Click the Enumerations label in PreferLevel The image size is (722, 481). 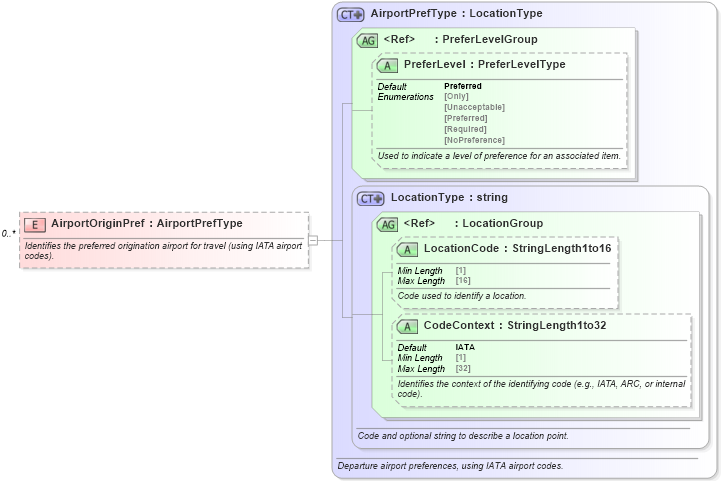(406, 97)
